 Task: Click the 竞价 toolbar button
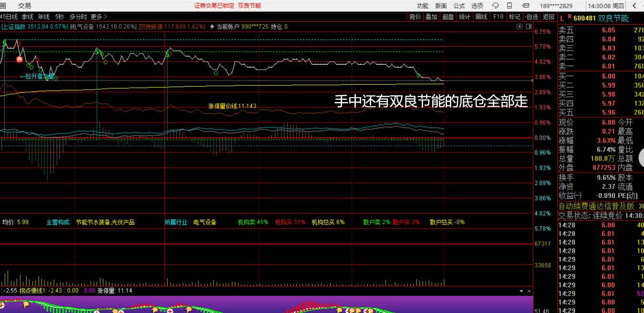point(415,17)
